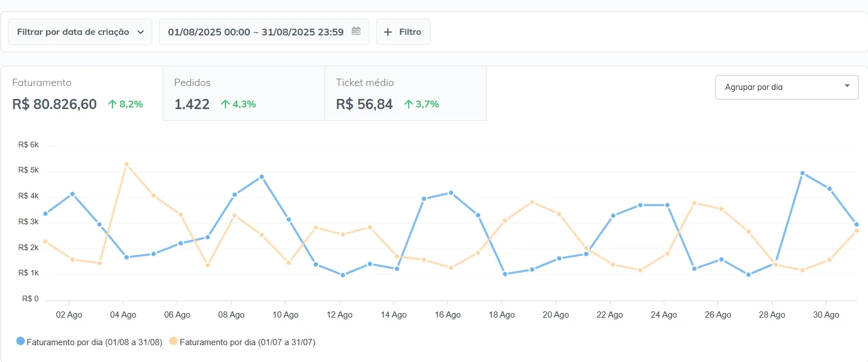Click the orange legend color dot
The height and width of the screenshot is (362, 868).
174,341
